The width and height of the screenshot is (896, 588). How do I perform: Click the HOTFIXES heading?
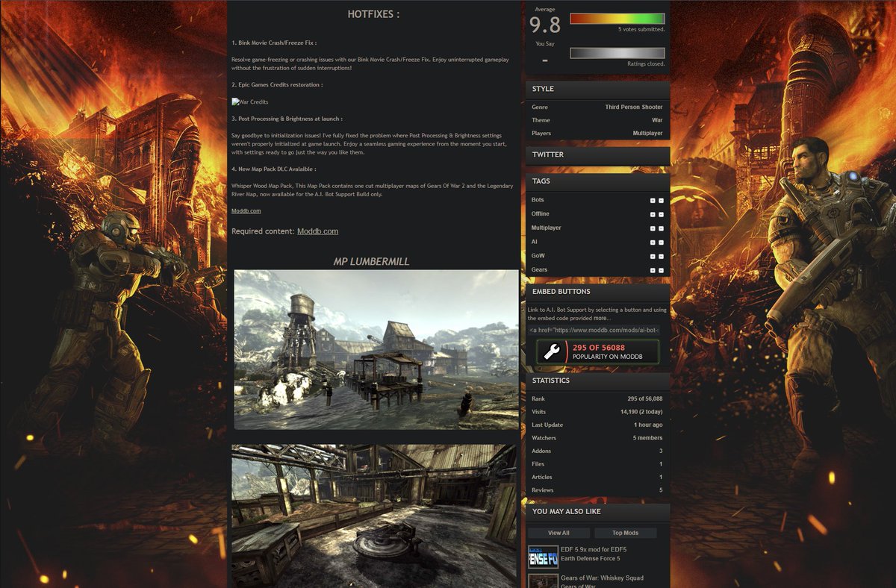pos(373,14)
